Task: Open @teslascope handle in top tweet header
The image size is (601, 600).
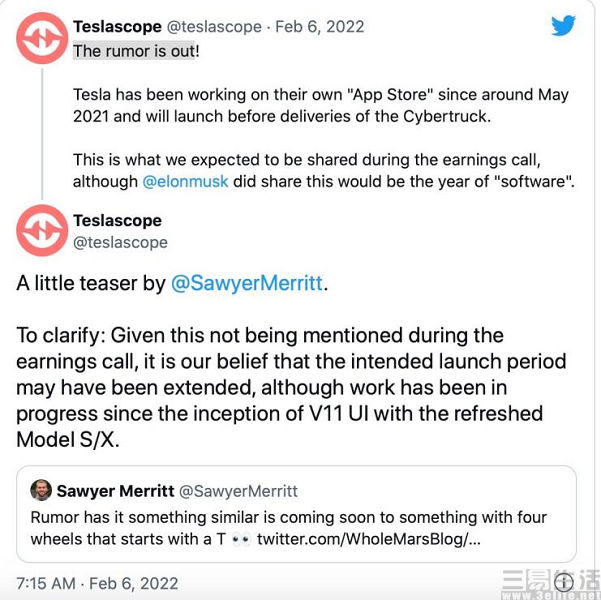Action: [x=215, y=27]
